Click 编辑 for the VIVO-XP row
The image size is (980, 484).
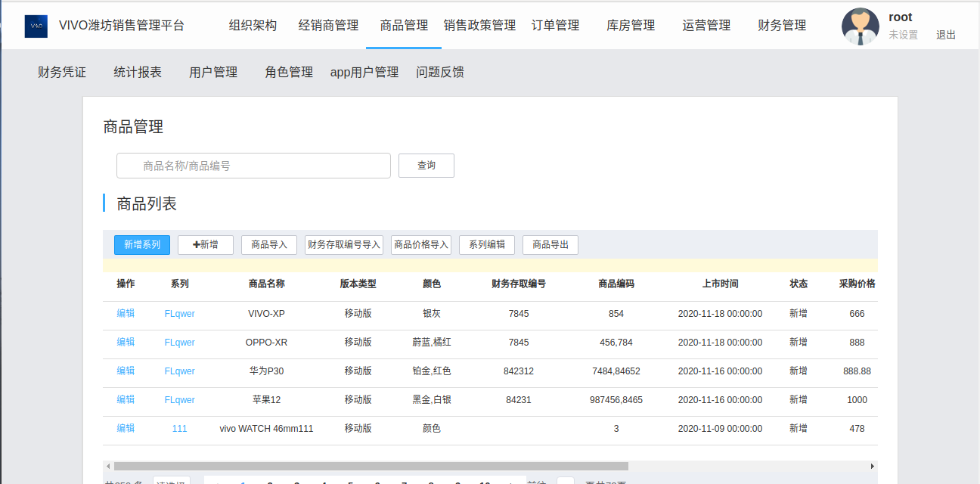(x=126, y=313)
